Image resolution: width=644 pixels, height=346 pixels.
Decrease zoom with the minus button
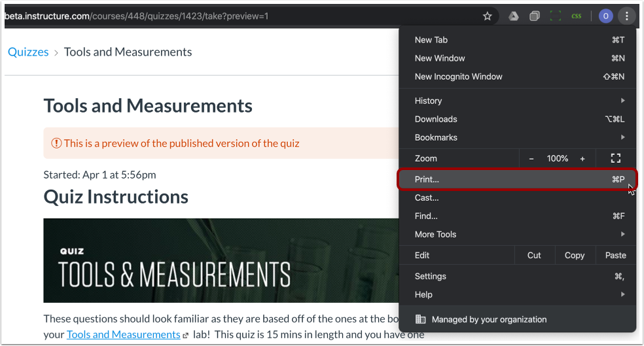(x=531, y=159)
